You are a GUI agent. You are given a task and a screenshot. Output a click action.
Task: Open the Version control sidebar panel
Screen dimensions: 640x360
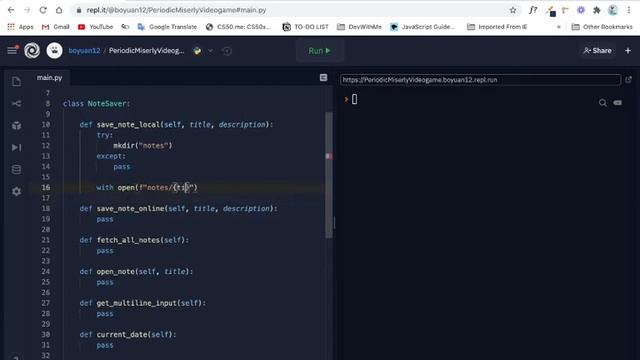(x=16, y=104)
